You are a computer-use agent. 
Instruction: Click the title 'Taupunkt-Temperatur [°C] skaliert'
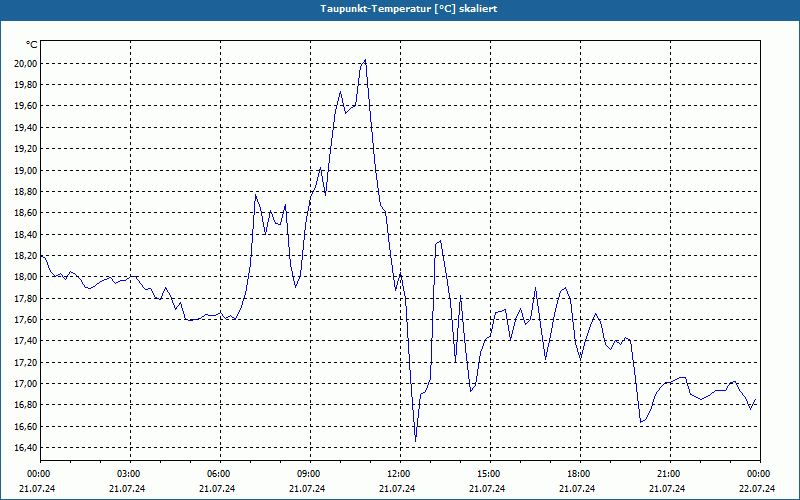(x=409, y=9)
